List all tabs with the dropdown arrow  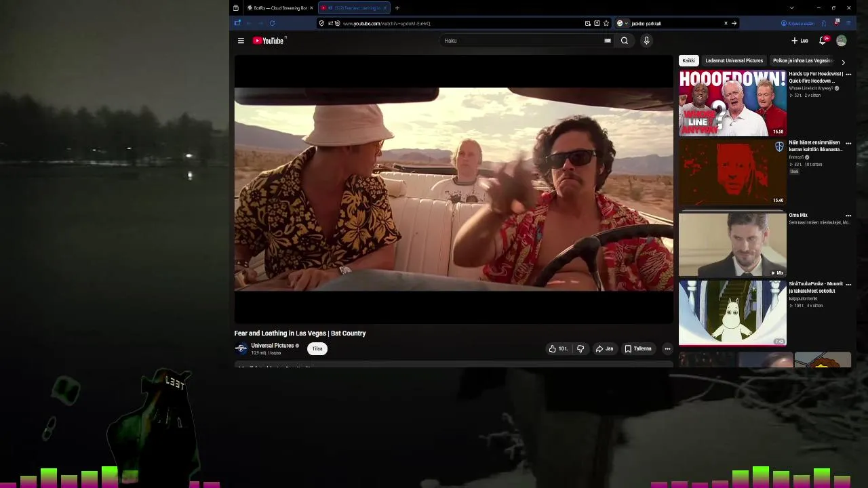pos(791,8)
